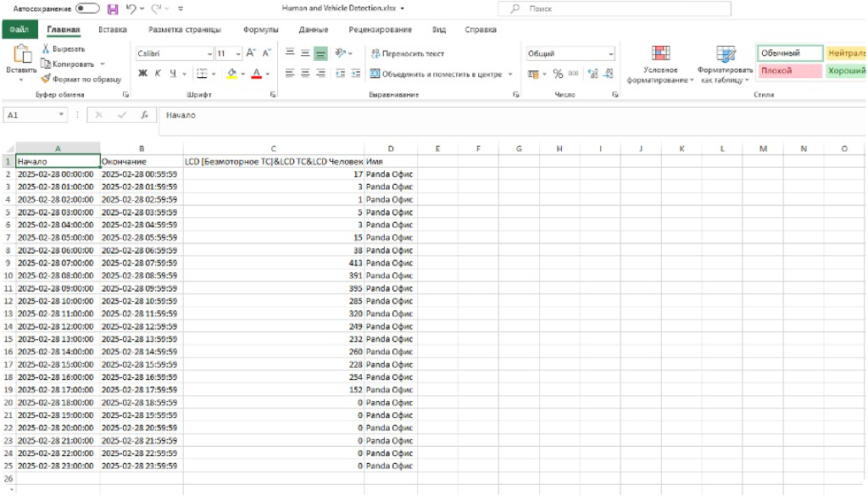Expand the Name Box dropdown arrow
Viewport: 868px width, 496px height.
[x=61, y=114]
